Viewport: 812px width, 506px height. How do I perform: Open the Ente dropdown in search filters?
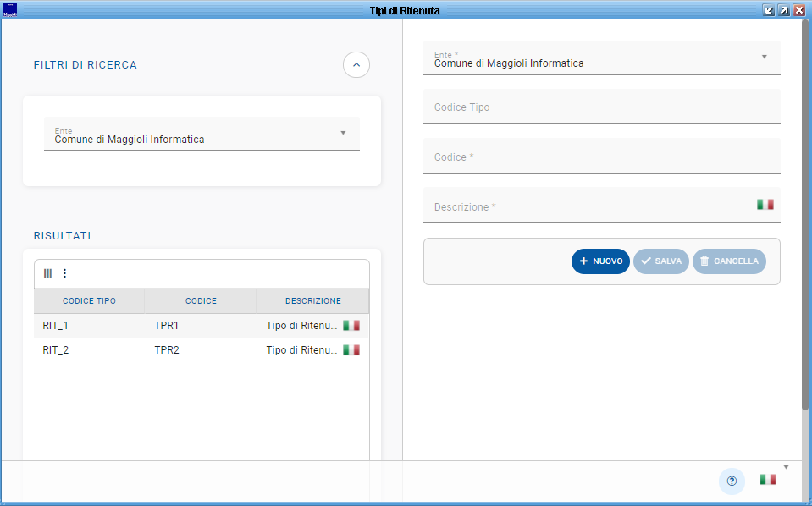343,133
